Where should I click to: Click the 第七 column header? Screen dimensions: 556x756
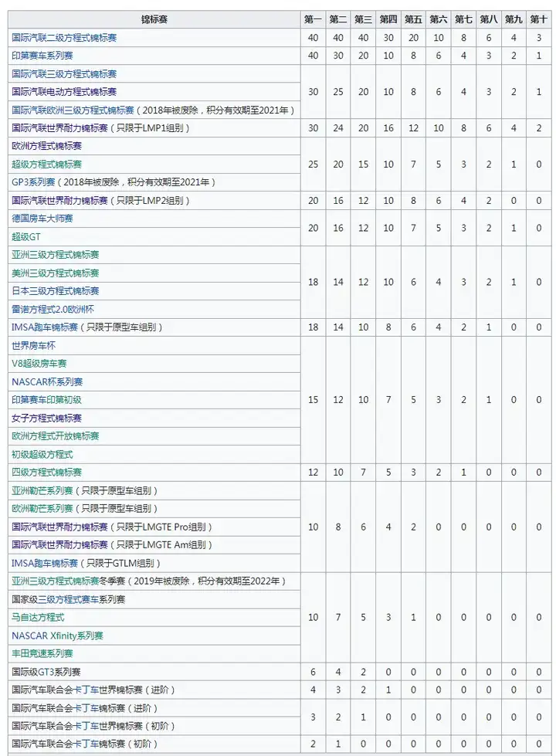[463, 19]
